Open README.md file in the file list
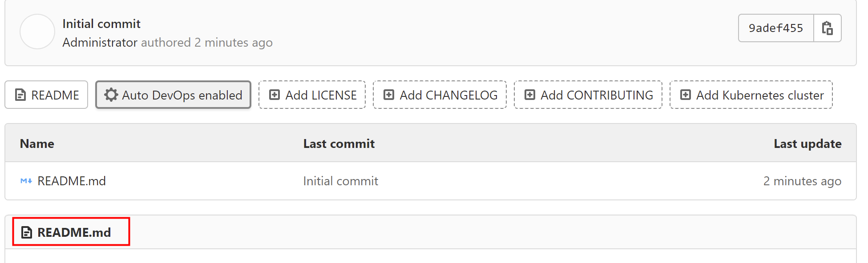The height and width of the screenshot is (263, 868). pyautogui.click(x=72, y=181)
